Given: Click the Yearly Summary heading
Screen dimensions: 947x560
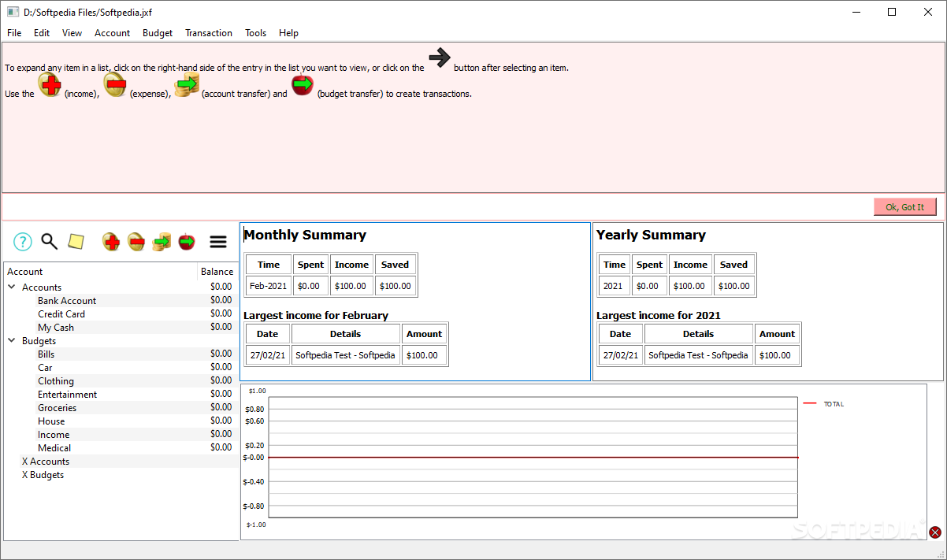Looking at the screenshot, I should click(x=651, y=235).
